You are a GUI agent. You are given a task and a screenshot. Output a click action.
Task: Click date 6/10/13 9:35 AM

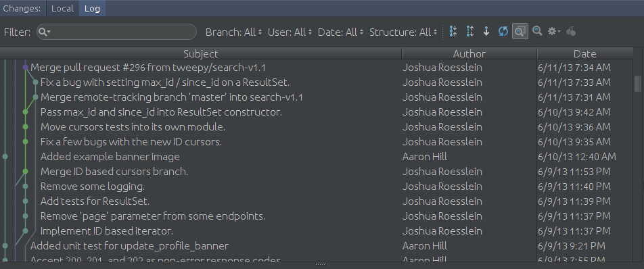coord(574,142)
